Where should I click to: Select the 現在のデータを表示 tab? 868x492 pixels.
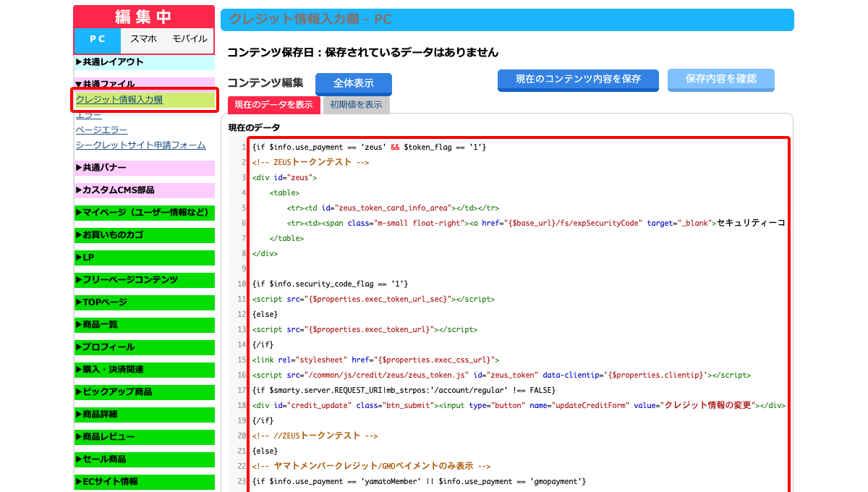[274, 105]
